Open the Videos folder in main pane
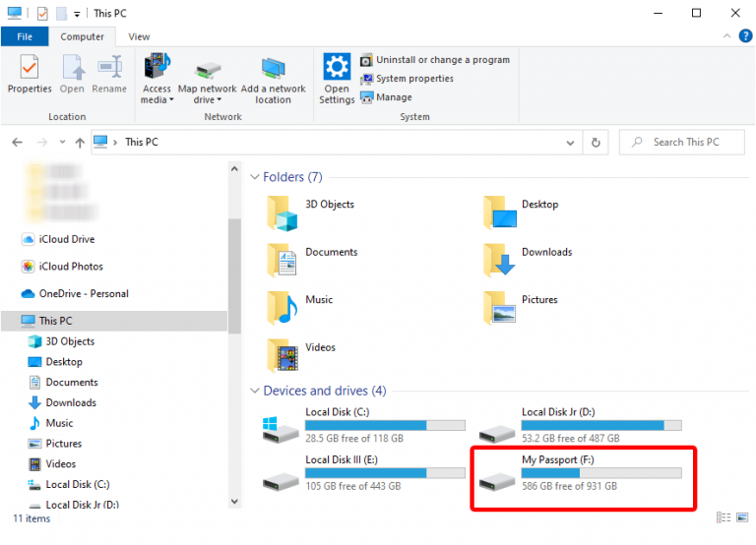756x545 pixels. (301, 355)
